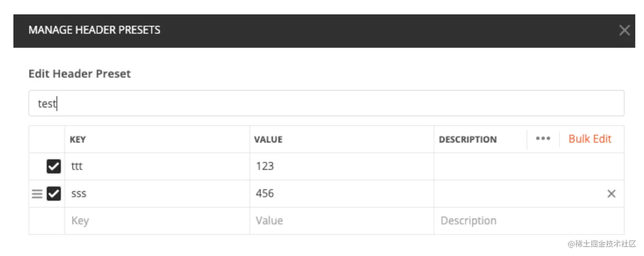Uncheck the ttt header checkbox

pos(54,166)
